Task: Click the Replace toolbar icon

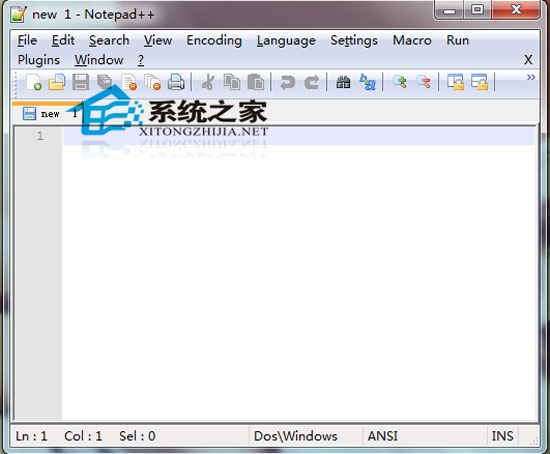Action: pyautogui.click(x=367, y=82)
